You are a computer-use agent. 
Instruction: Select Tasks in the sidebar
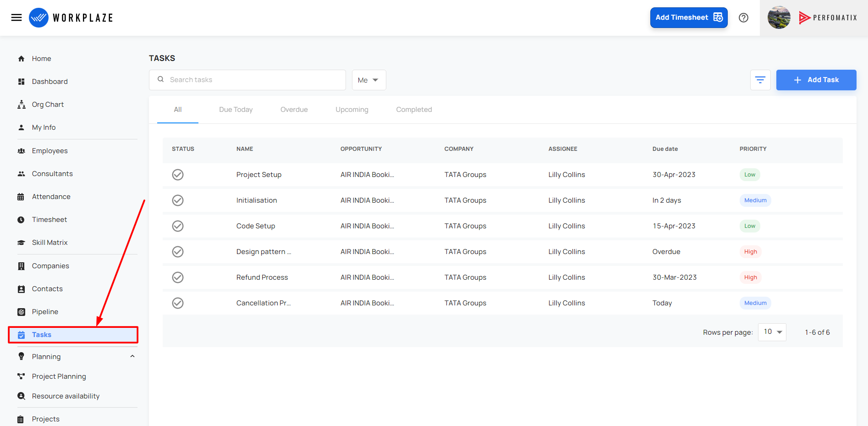73,335
